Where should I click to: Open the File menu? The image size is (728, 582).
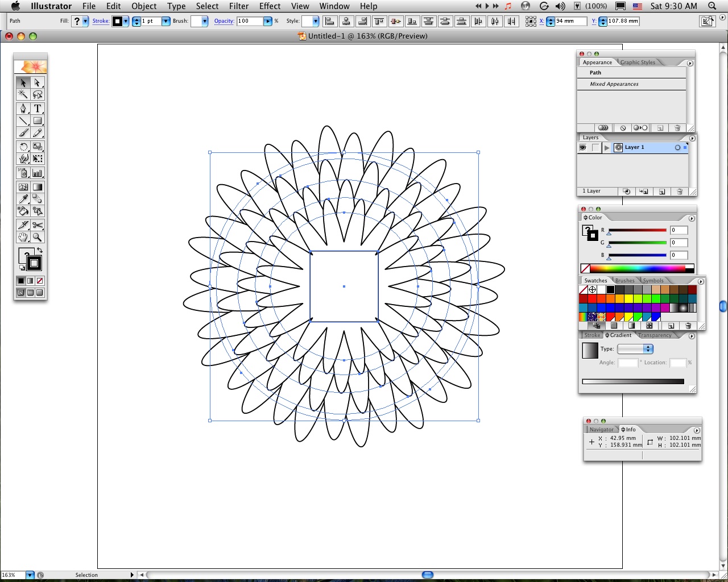pyautogui.click(x=89, y=6)
